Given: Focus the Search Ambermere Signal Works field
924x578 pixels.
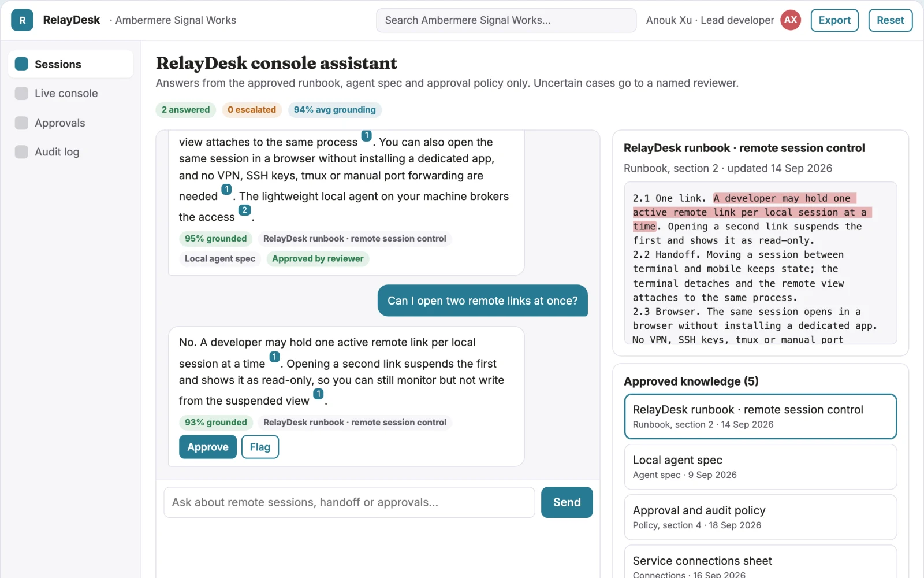Looking at the screenshot, I should 506,20.
